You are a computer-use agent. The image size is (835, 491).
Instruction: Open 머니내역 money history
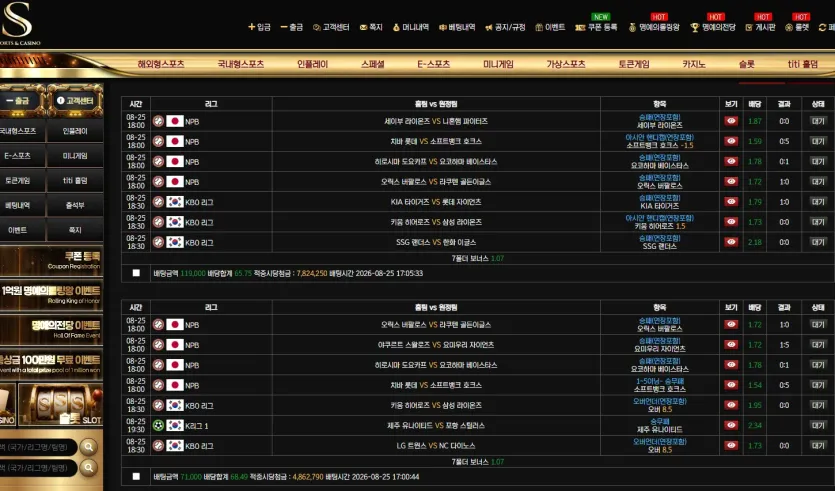click(x=411, y=27)
